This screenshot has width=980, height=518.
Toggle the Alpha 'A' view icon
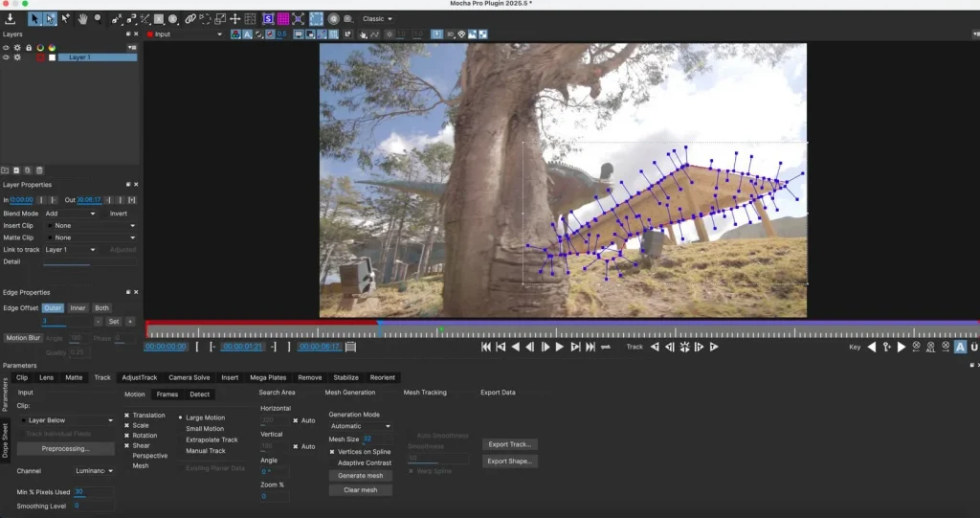[248, 34]
